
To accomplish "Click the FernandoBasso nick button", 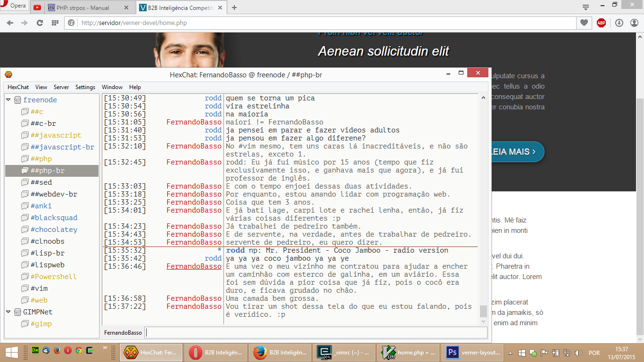I will [123, 333].
